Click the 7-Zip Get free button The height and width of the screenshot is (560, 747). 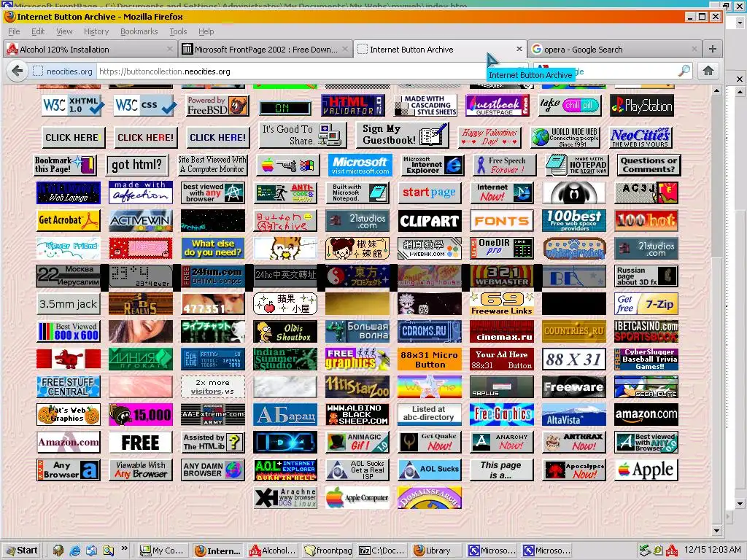646,304
